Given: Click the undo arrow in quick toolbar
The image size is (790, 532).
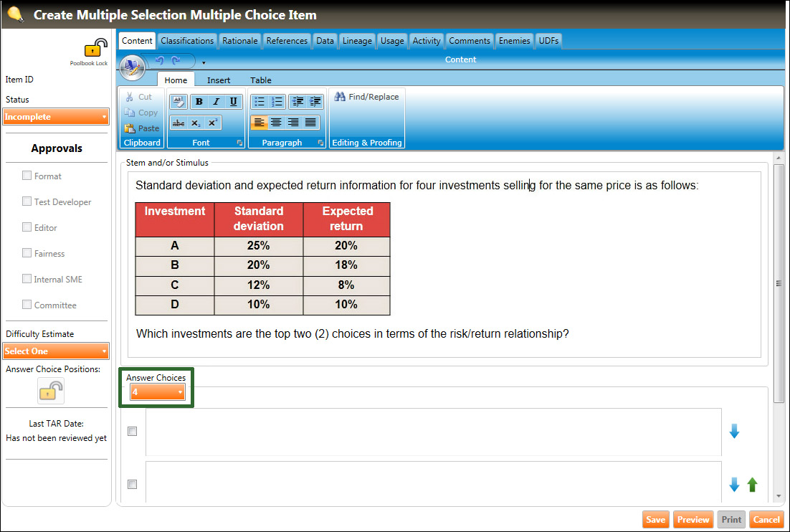Looking at the screenshot, I should click(159, 61).
